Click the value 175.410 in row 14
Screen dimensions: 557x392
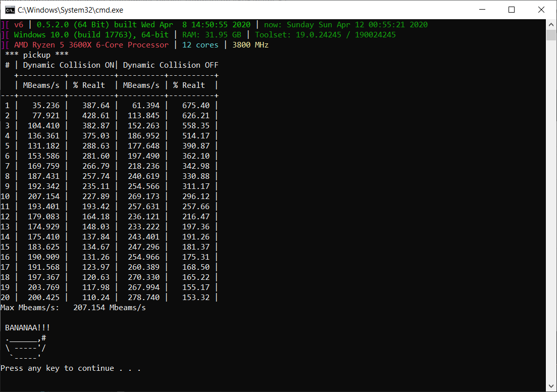coord(44,237)
